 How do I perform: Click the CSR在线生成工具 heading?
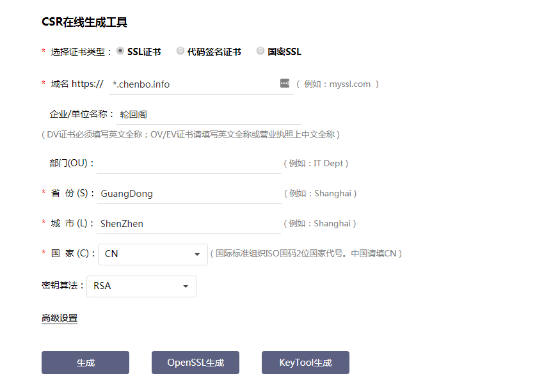84,22
